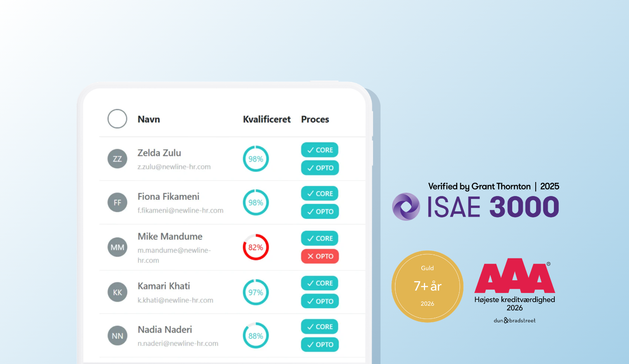Select the name Zelda Zulu
The width and height of the screenshot is (629, 364).
click(x=159, y=153)
